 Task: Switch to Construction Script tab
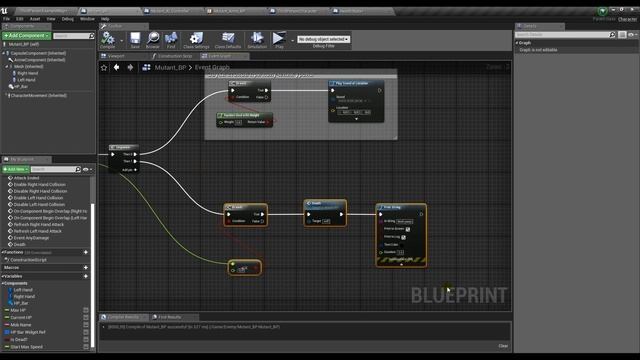(x=175, y=56)
